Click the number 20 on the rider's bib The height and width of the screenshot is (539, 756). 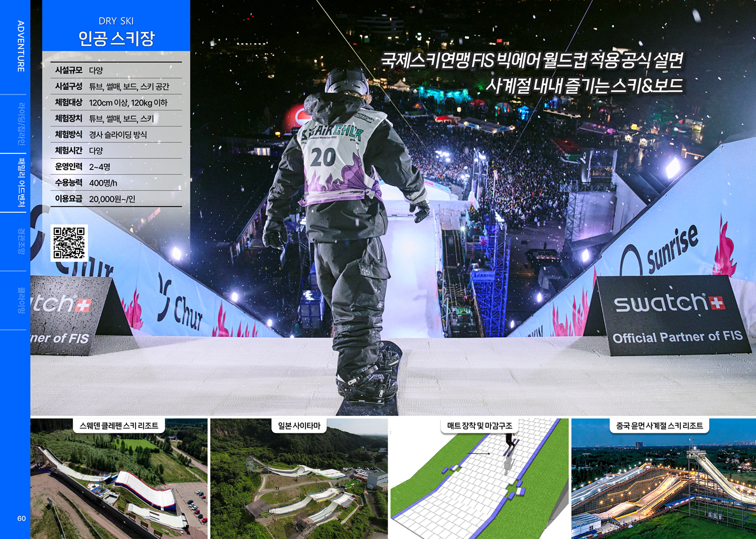coord(323,157)
